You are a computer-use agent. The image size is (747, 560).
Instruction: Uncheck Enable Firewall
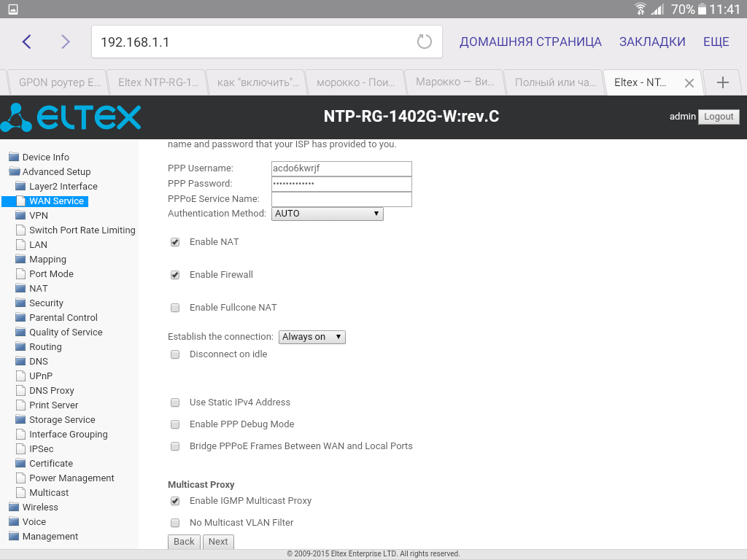click(175, 275)
